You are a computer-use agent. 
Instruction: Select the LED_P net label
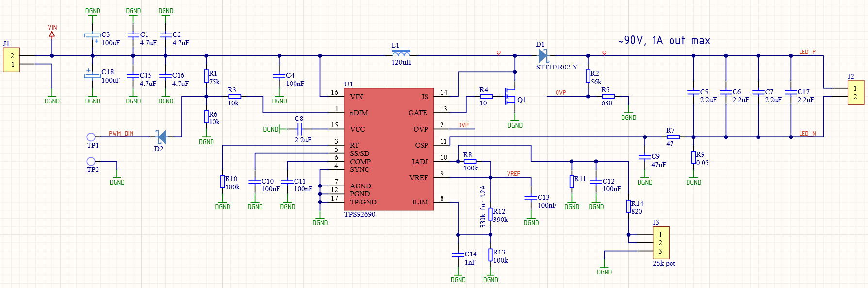(x=807, y=52)
